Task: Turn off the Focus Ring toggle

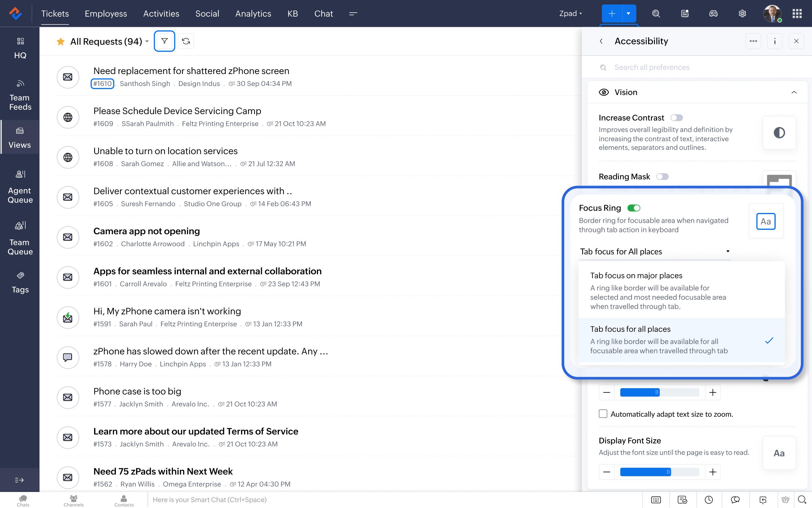Action: coord(634,208)
